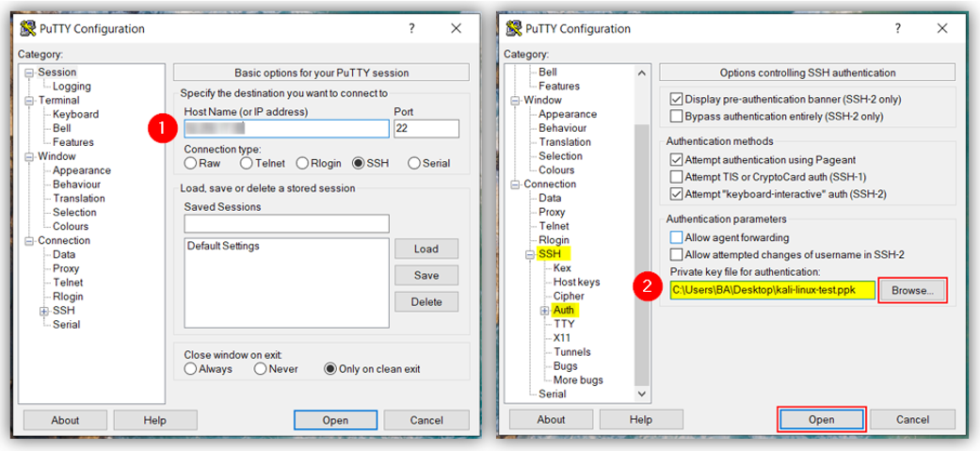Select Proxy in left window tree
This screenshot has height=451, width=980.
66,268
